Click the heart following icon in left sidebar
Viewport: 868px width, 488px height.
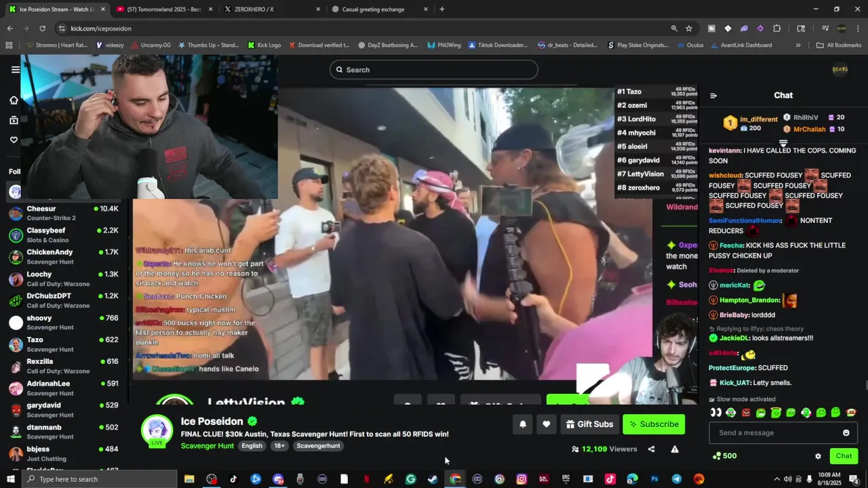pos(14,140)
